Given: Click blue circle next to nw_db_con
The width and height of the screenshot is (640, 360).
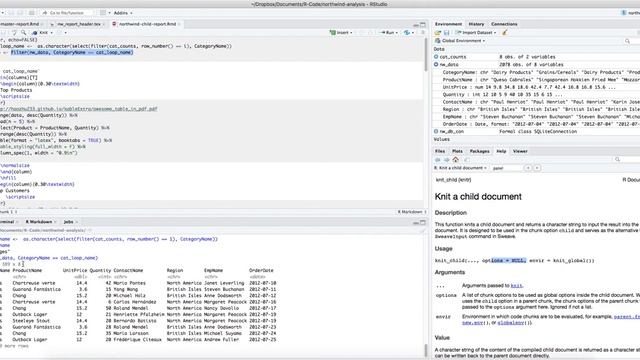Looking at the screenshot, I should click(x=436, y=131).
